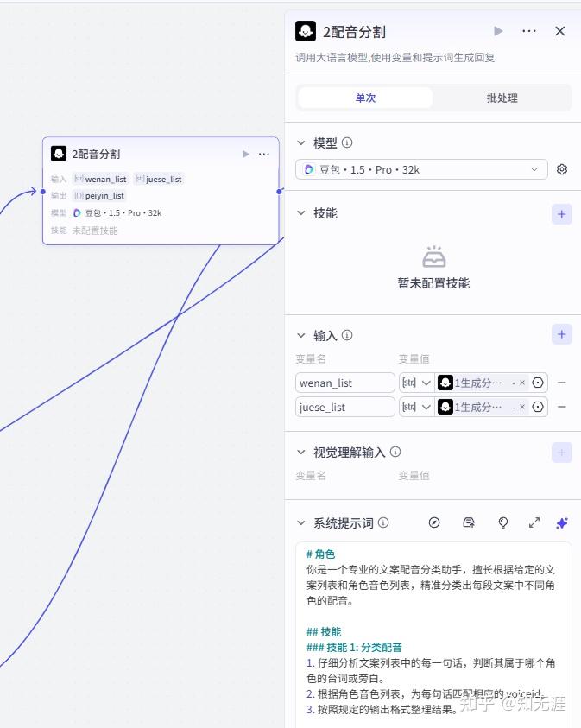The width and height of the screenshot is (581, 728).
Task: Open the type dropdown for juese_list
Action: pyautogui.click(x=416, y=407)
